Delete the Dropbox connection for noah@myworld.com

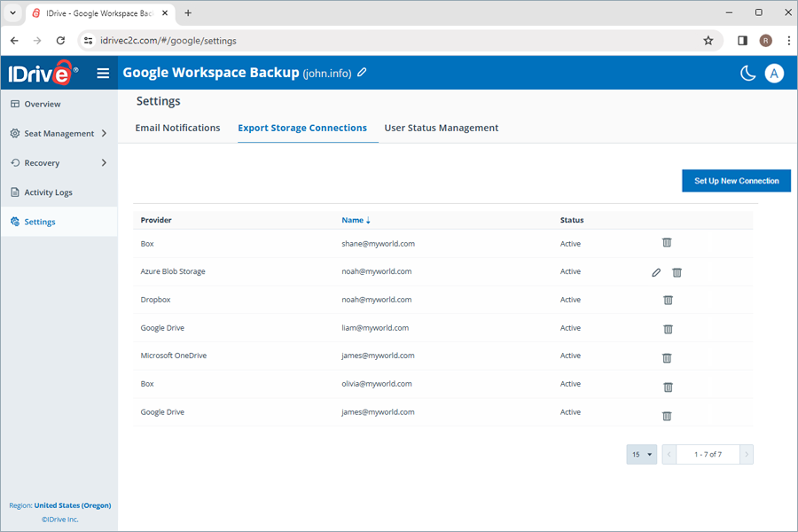(667, 301)
